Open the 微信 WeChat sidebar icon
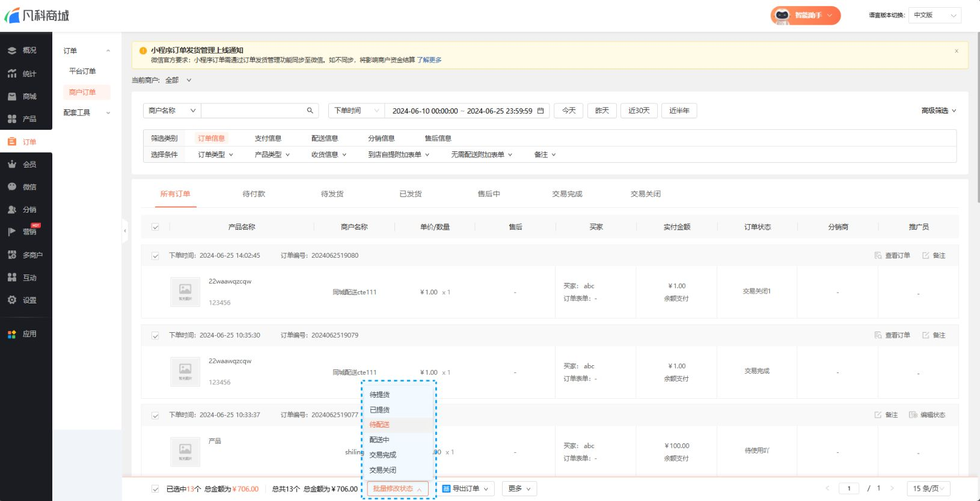The image size is (980, 501). (x=12, y=187)
